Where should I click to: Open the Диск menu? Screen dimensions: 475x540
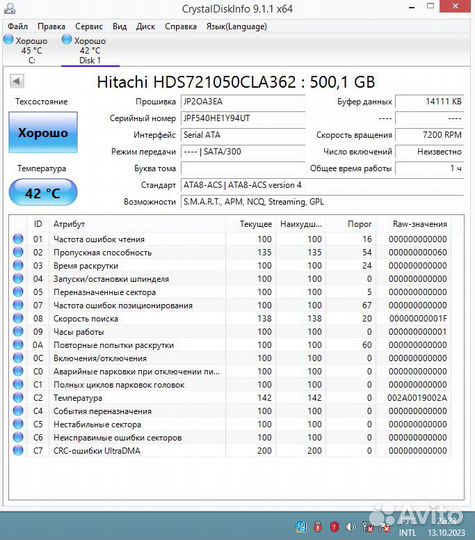tap(145, 27)
